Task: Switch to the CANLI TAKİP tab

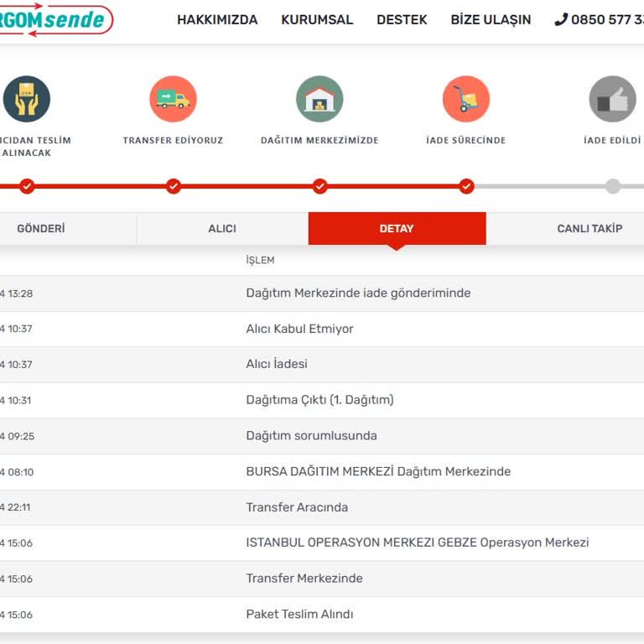Action: (565, 228)
